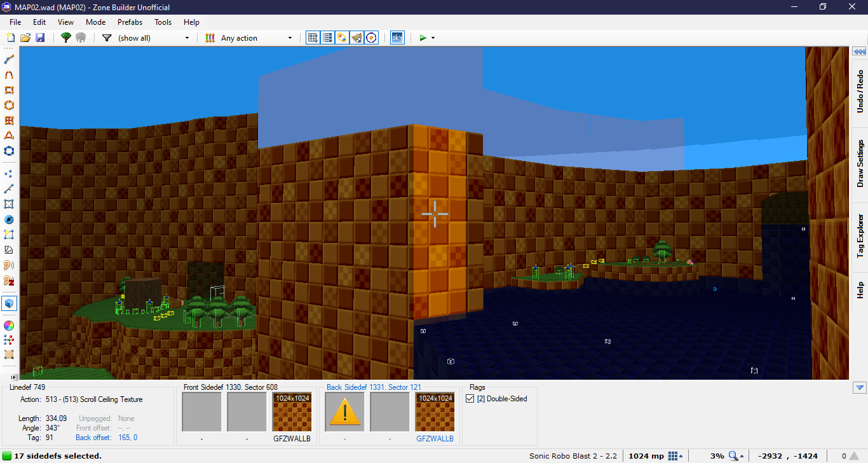This screenshot has height=463, width=868.
Task: Open the Draw Settings side tab
Action: click(x=860, y=164)
